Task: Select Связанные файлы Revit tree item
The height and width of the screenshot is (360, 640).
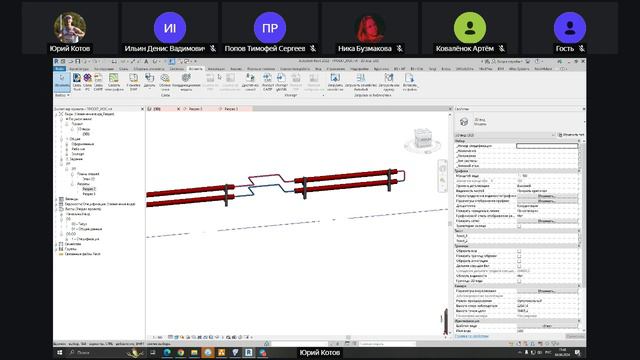Action: click(x=82, y=254)
